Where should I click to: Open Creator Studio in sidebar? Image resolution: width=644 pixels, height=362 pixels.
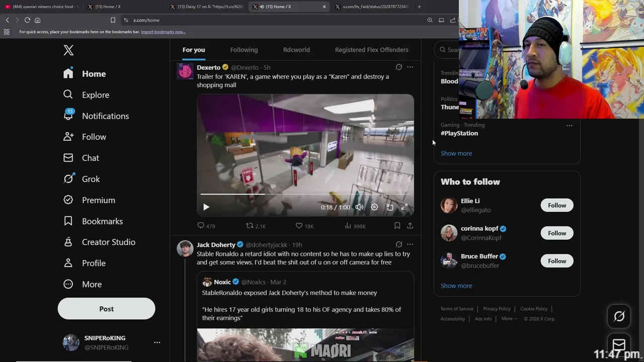[x=99, y=242]
